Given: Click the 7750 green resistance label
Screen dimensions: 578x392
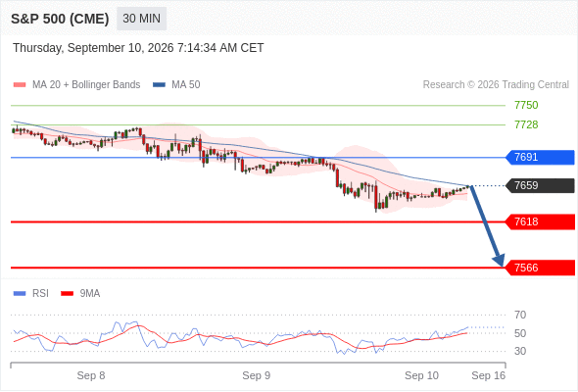Looking at the screenshot, I should coord(526,105).
